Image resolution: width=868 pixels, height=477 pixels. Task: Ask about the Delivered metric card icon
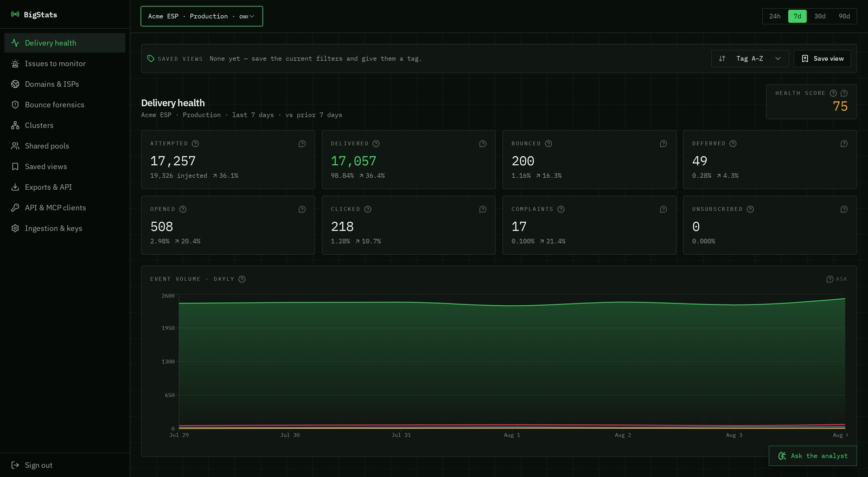coord(483,144)
